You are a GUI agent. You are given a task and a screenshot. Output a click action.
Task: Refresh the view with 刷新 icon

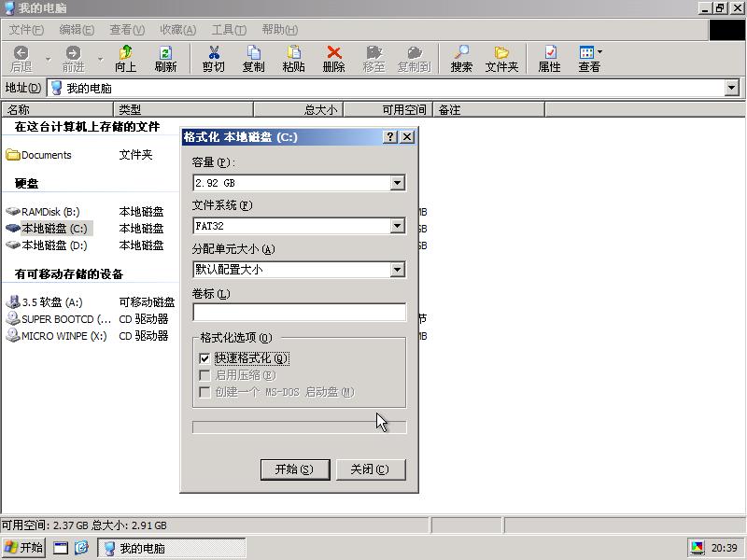tap(165, 52)
